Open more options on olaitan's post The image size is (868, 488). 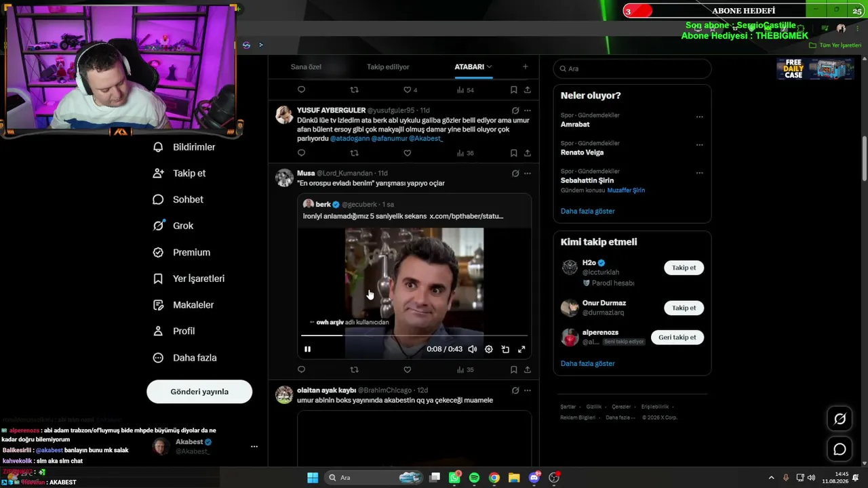point(528,390)
